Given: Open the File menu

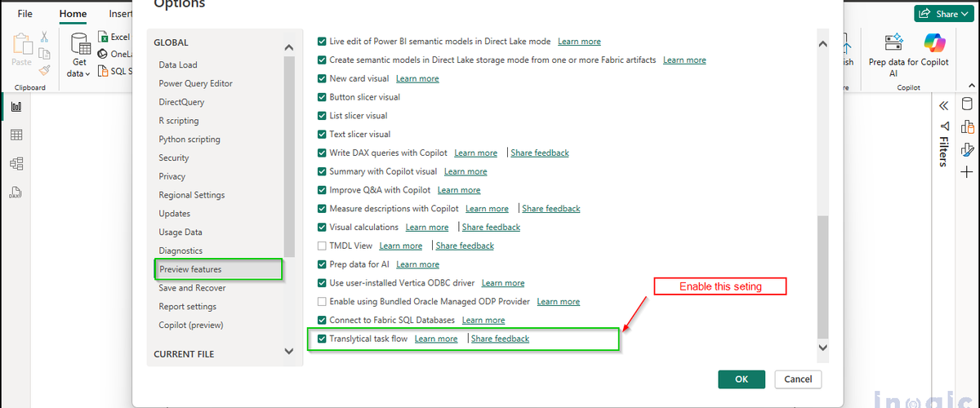Looking at the screenshot, I should pyautogui.click(x=25, y=14).
